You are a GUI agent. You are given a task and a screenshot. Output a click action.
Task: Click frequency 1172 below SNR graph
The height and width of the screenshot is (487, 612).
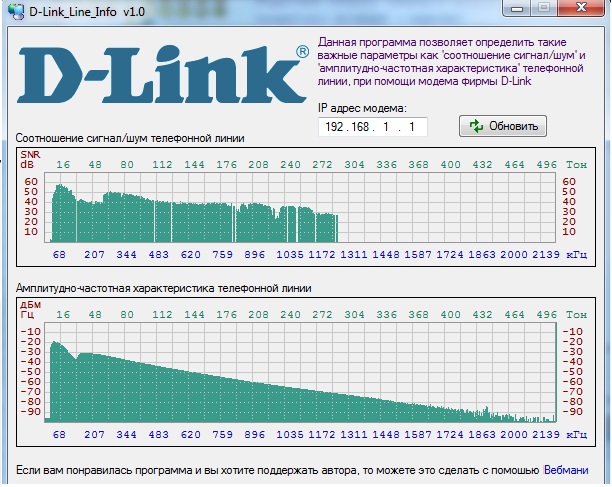coord(322,254)
